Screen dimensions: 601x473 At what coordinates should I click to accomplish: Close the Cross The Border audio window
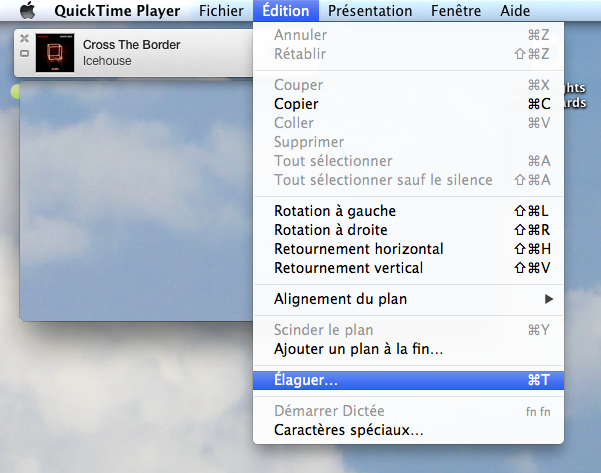[x=24, y=38]
